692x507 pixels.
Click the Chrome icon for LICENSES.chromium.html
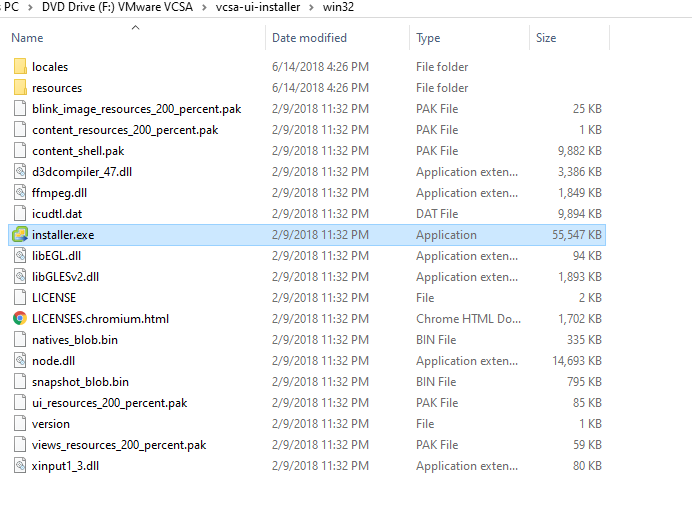coord(20,319)
